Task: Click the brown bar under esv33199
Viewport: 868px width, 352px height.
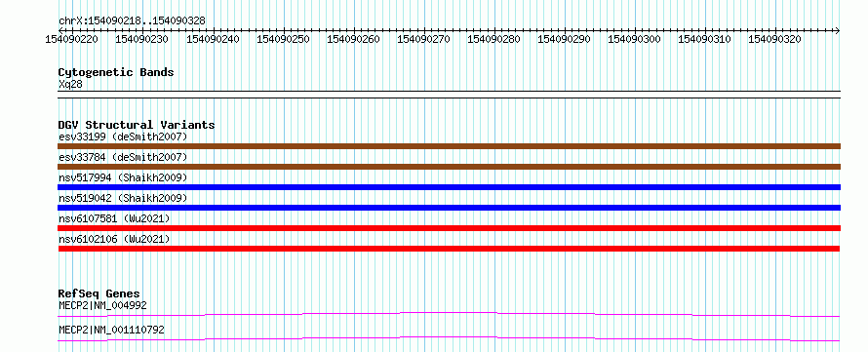Action: point(449,146)
